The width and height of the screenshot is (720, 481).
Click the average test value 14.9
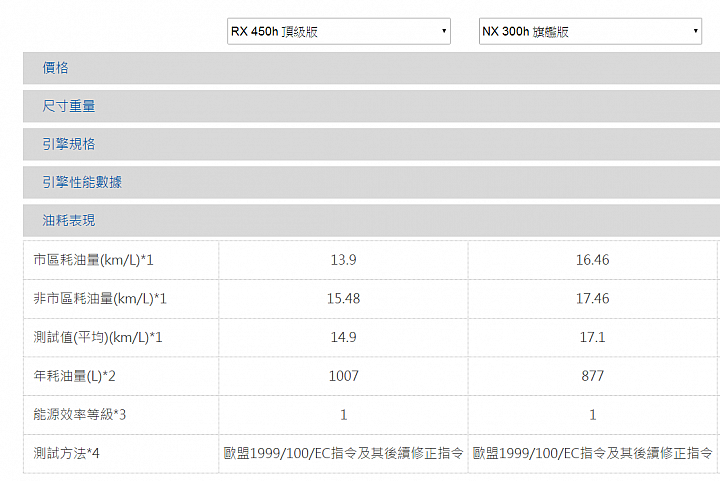click(343, 337)
